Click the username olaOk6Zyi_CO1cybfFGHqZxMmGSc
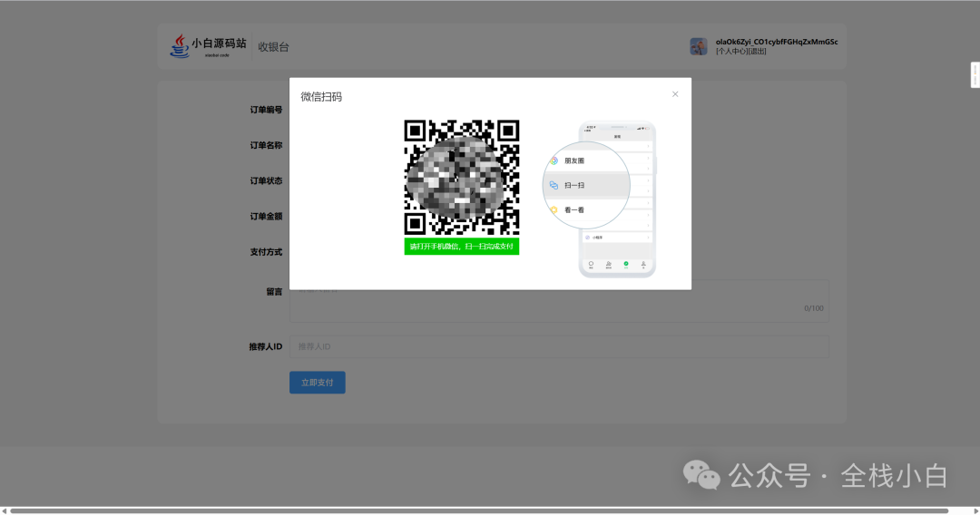Screen dimensions: 980x515 [x=776, y=42]
